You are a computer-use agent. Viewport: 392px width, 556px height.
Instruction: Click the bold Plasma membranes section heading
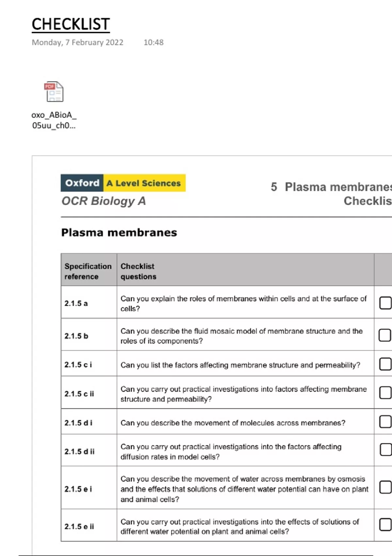click(119, 233)
